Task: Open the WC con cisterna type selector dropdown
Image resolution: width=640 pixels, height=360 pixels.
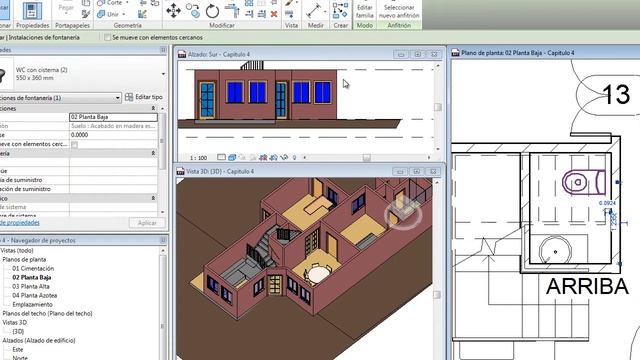Action: click(163, 74)
